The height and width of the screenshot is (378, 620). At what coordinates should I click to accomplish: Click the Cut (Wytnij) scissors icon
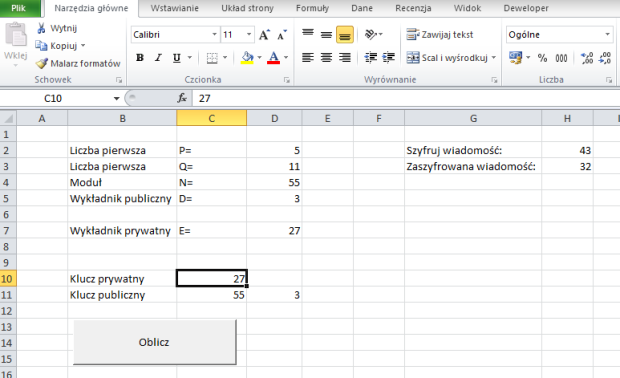41,28
